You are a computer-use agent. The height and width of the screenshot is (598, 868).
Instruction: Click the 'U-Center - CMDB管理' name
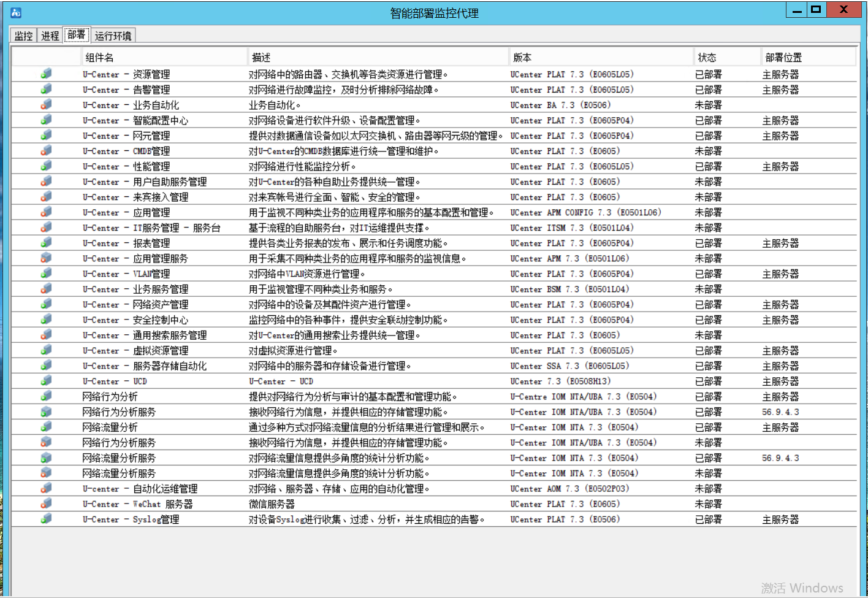point(126,151)
